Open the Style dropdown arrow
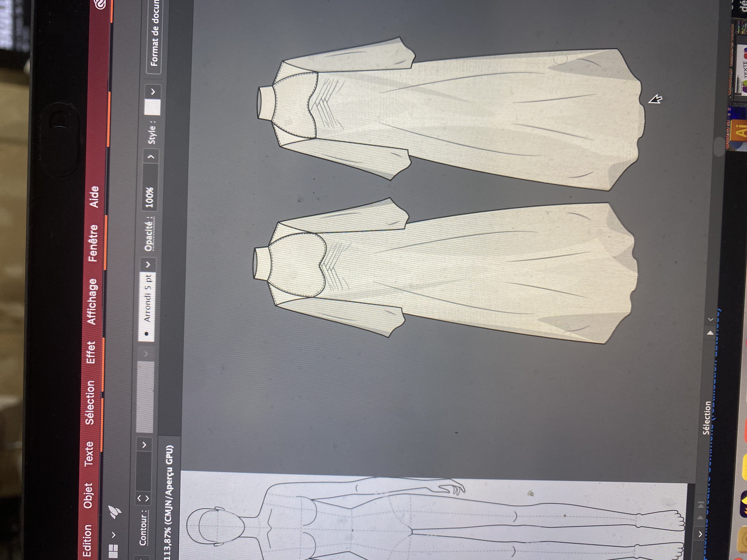The height and width of the screenshot is (560, 747). (x=153, y=91)
